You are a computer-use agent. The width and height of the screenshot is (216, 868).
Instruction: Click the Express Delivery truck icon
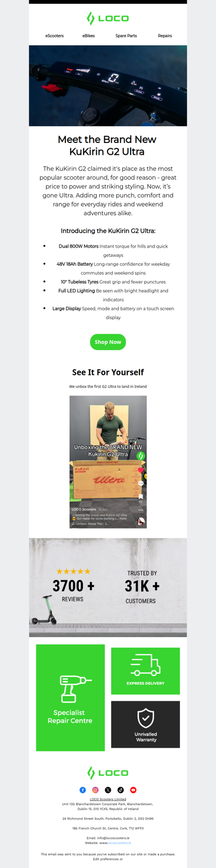pyautogui.click(x=145, y=665)
